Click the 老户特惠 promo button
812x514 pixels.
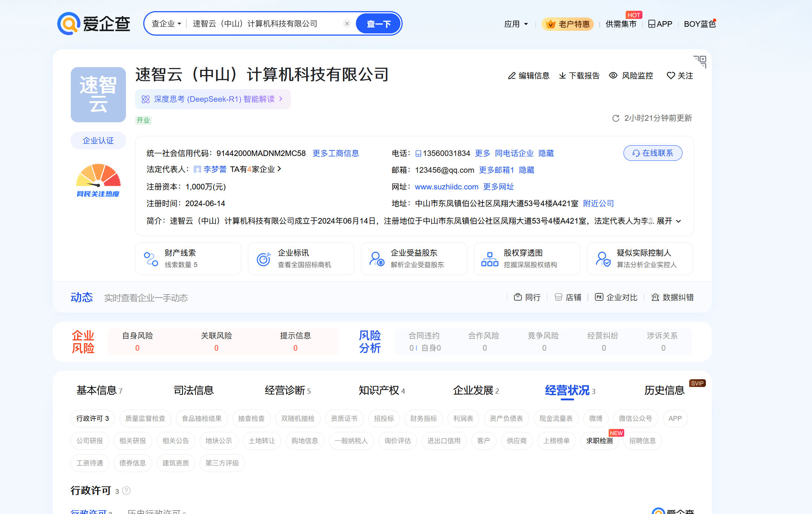click(568, 24)
